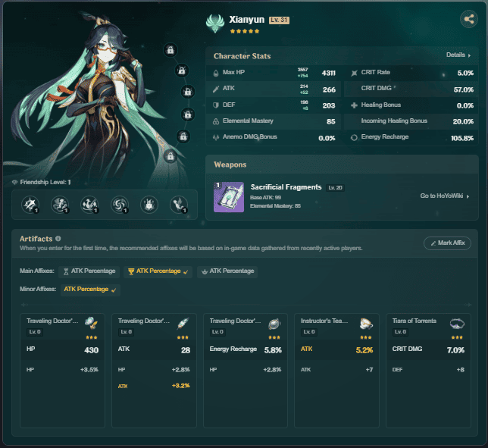Click the DEF shield icon in stats
This screenshot has width=488, height=448.
[x=216, y=105]
